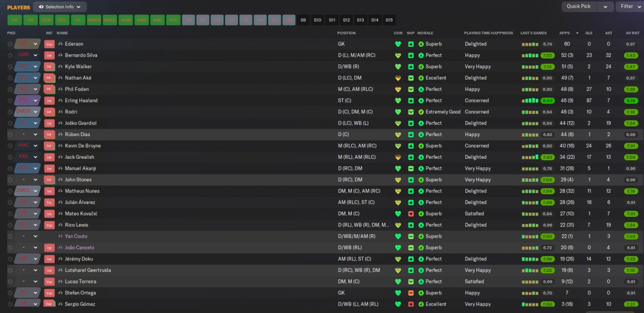644x313 pixels.
Task: Click Mateo Kovačić's 'Satisfied' playing time text
Action: (474, 214)
